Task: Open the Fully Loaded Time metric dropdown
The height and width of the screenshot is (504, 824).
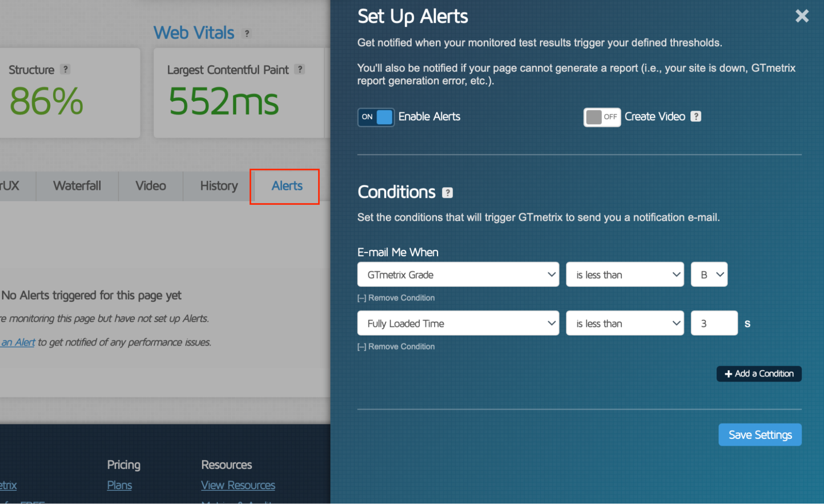Action: point(458,323)
